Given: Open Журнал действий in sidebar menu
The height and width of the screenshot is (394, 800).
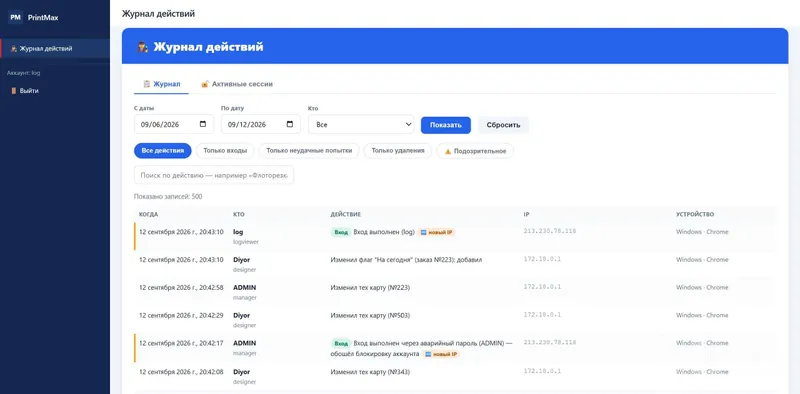Looking at the screenshot, I should 55,48.
